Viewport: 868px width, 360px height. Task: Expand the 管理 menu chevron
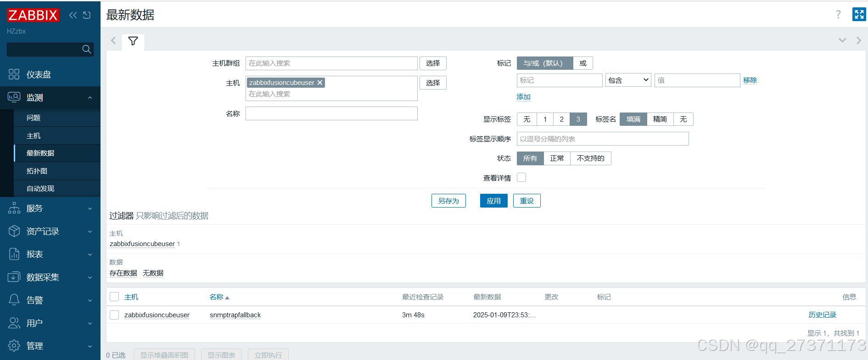click(90, 346)
